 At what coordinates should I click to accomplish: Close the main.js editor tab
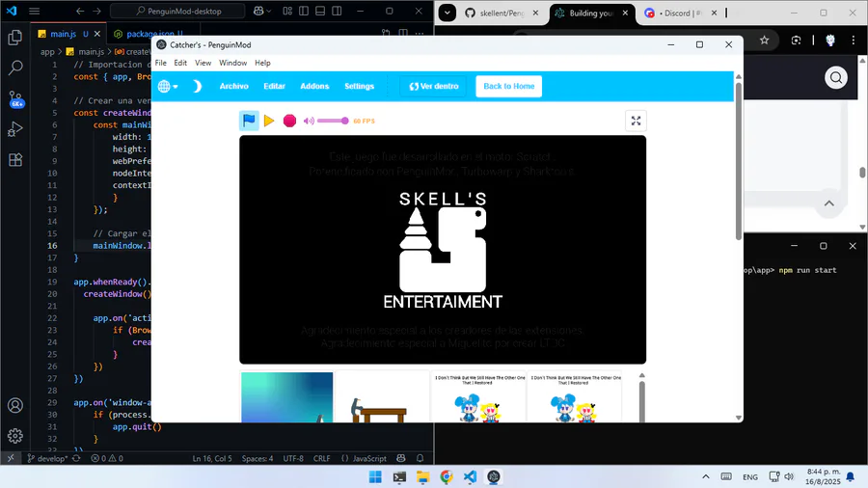pos(97,34)
